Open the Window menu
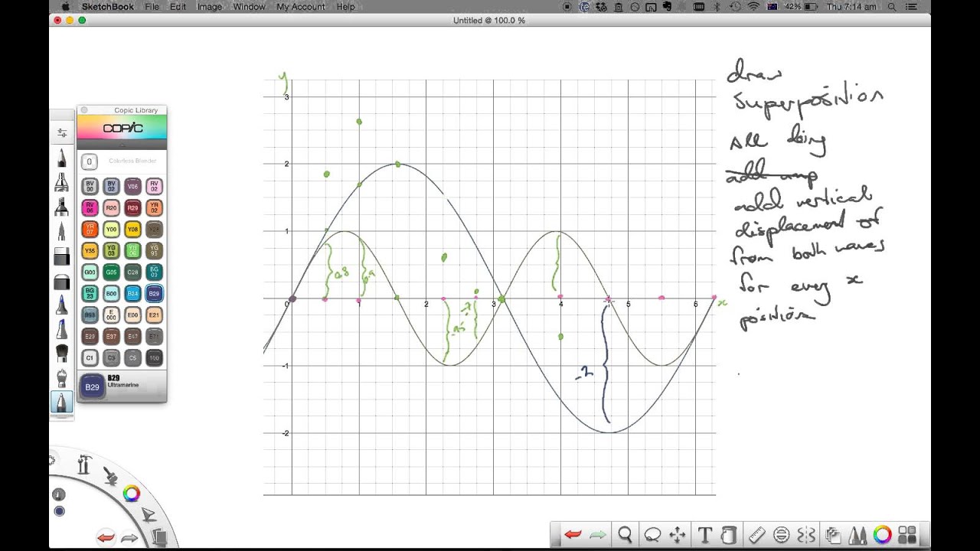 point(249,7)
